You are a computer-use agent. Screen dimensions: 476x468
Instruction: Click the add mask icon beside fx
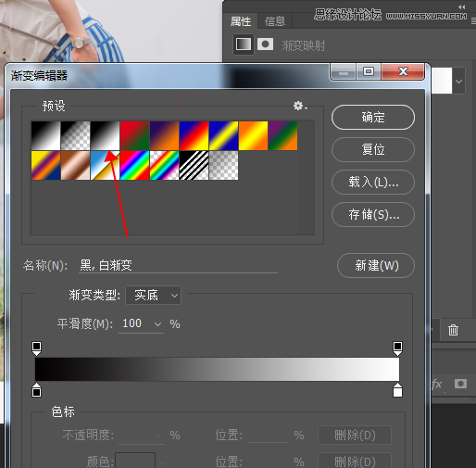tap(460, 384)
